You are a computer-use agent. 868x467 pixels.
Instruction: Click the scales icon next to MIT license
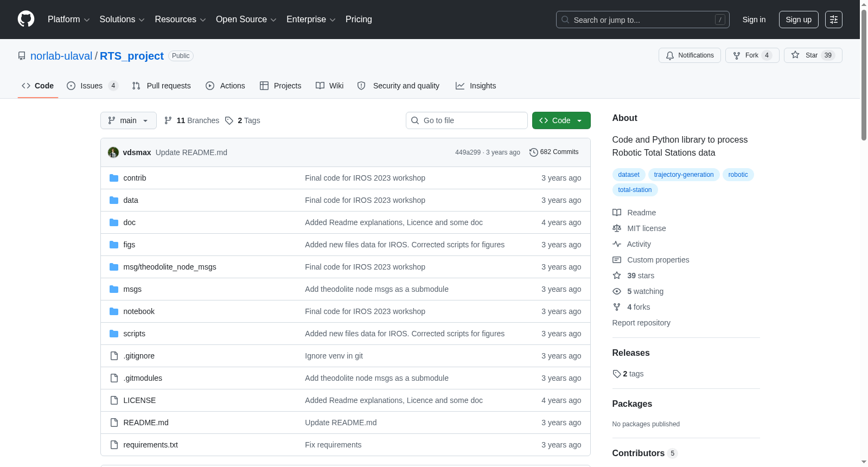tap(617, 228)
